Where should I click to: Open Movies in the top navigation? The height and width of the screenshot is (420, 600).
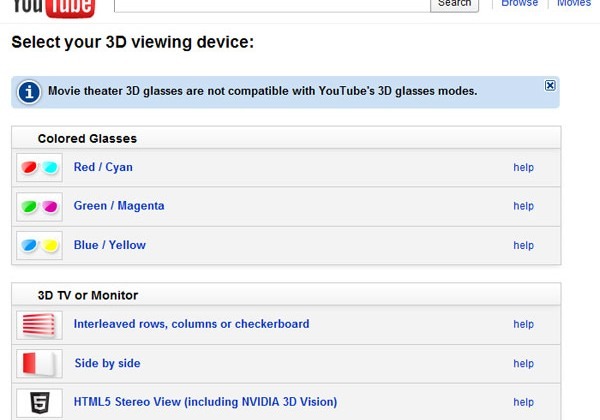pyautogui.click(x=574, y=3)
